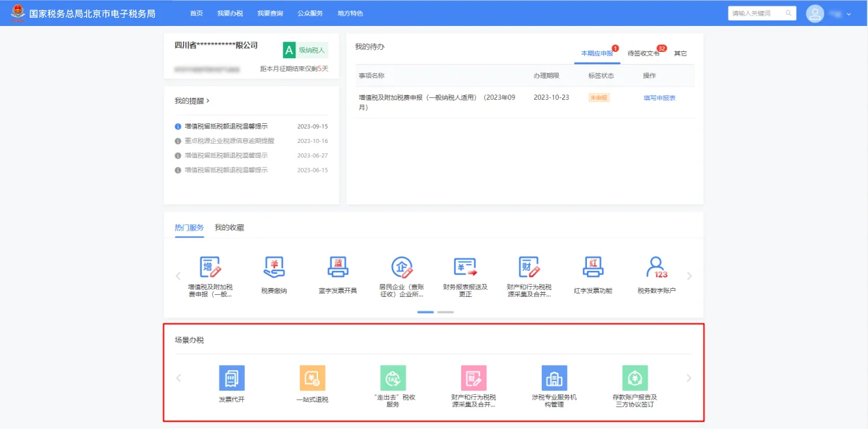868x429 pixels.
Task: Open 增值税留抵税额退税温馨提示 reminder dated 2023-06-15
Action: (x=226, y=170)
